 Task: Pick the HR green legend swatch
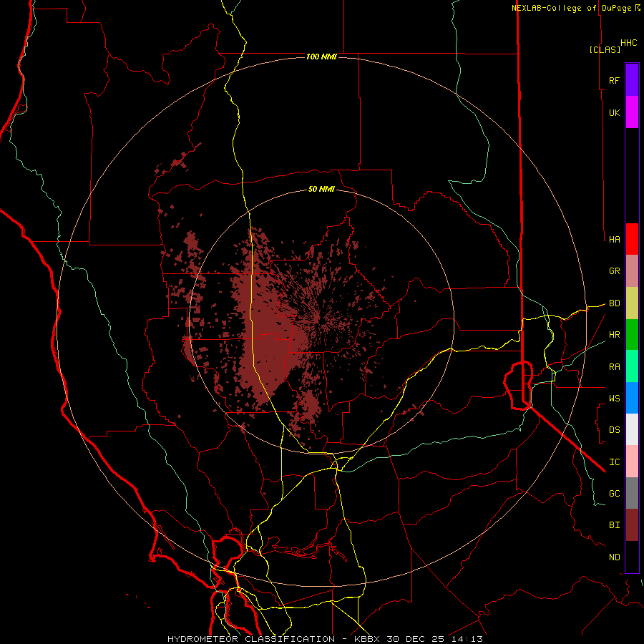pos(632,335)
